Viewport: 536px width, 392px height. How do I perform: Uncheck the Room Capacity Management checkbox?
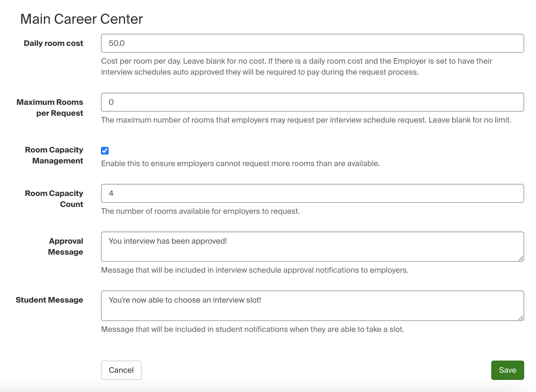coord(105,151)
